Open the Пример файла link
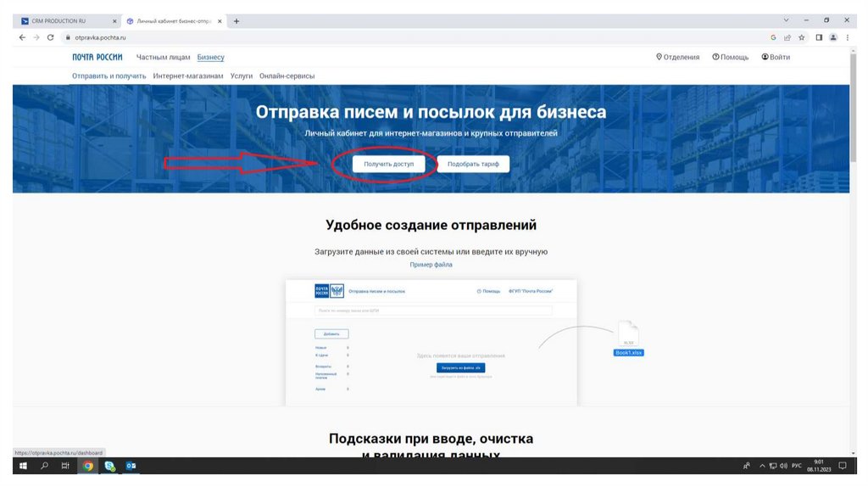 coord(431,265)
